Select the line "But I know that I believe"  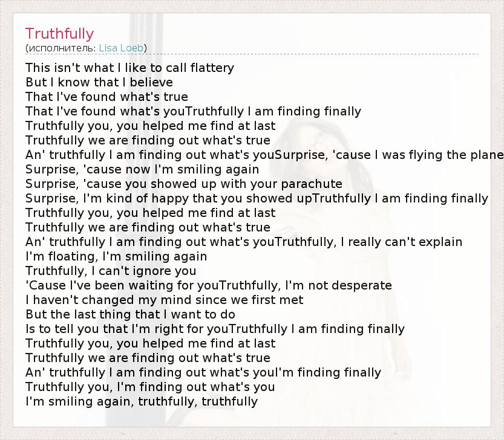[99, 82]
